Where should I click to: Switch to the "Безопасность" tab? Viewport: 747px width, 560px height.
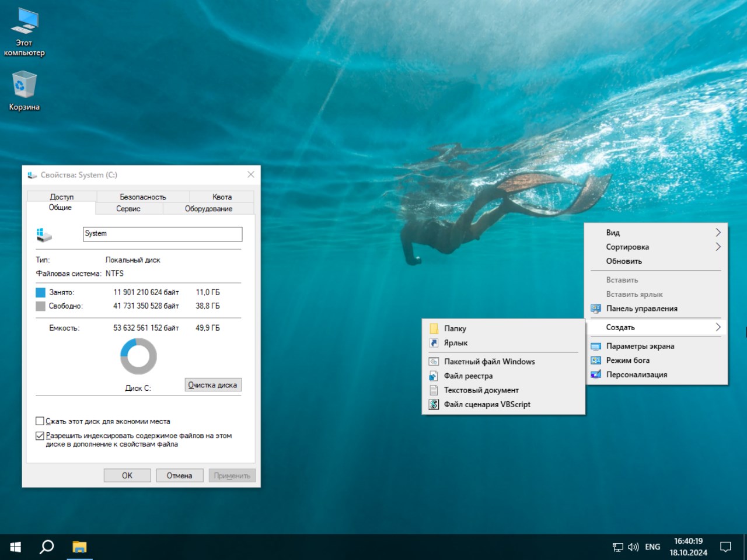(143, 197)
